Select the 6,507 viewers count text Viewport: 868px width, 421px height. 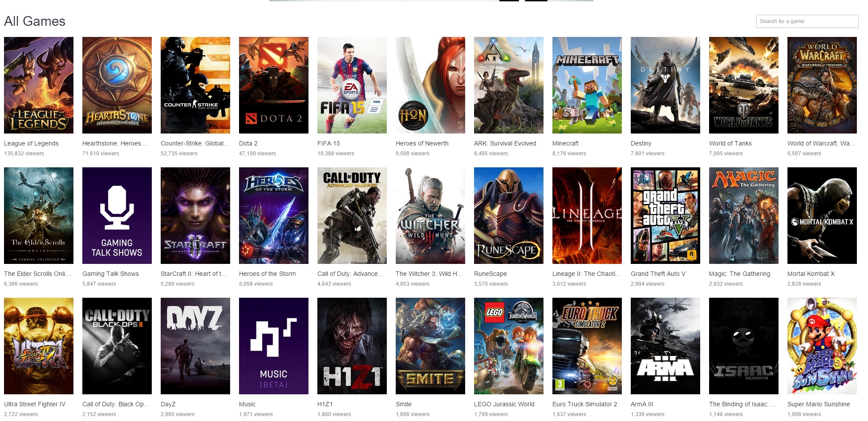pos(804,154)
